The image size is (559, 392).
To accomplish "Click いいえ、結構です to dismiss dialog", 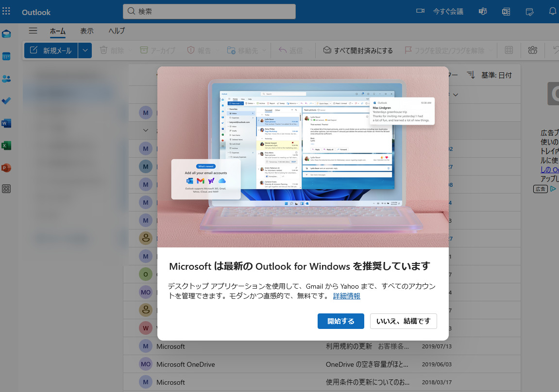I will tap(403, 321).
